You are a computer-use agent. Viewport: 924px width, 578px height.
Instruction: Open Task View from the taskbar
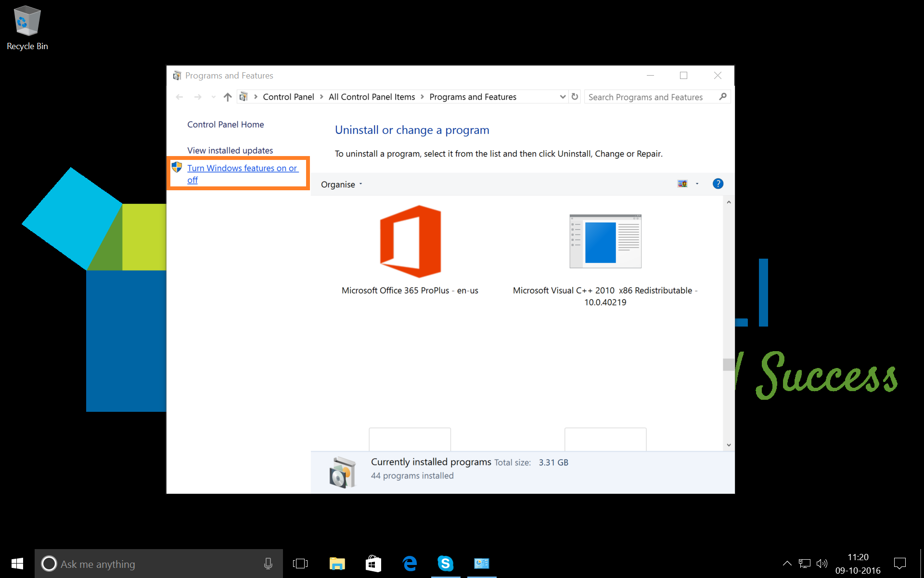click(300, 564)
